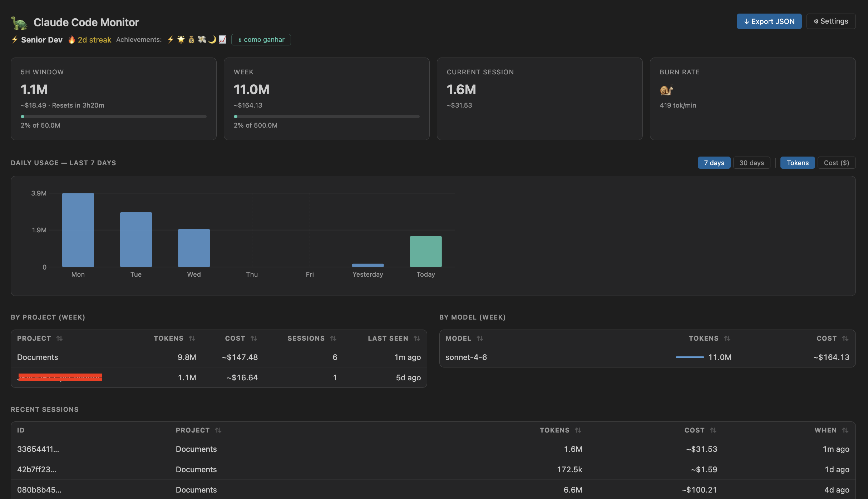Sort recent sessions by Tokens arrows
The width and height of the screenshot is (868, 499).
point(578,430)
